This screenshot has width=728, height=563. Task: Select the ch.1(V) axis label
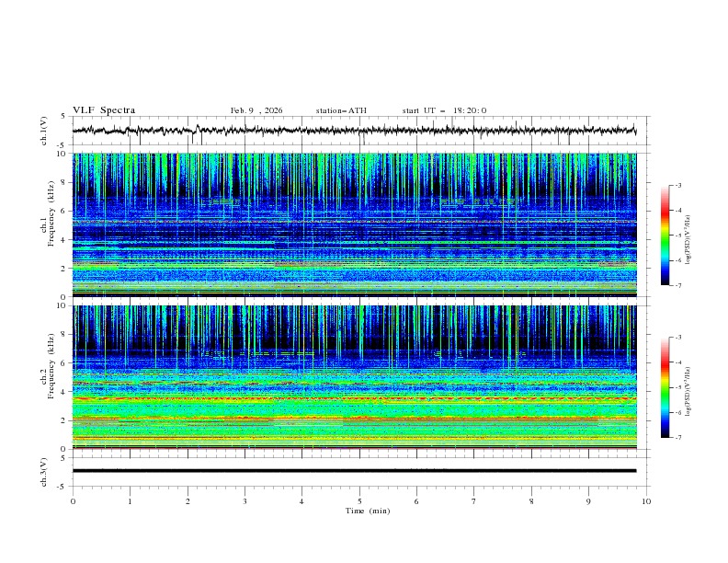pos(45,131)
